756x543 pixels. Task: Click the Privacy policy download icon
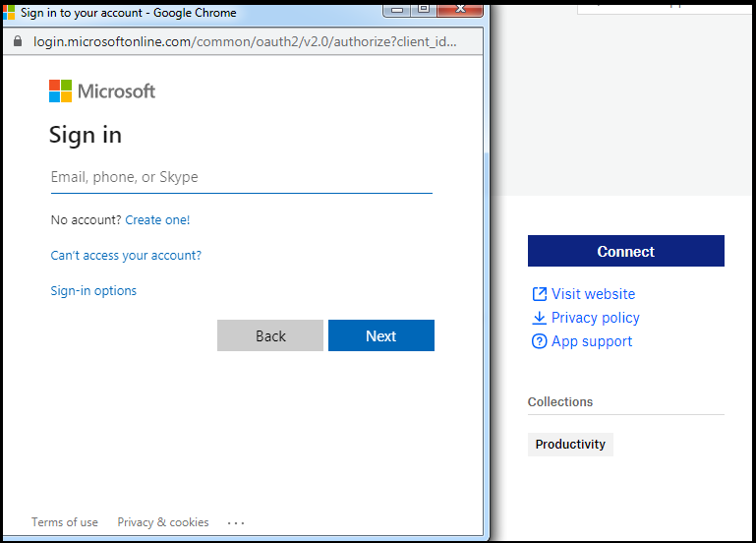click(x=540, y=318)
